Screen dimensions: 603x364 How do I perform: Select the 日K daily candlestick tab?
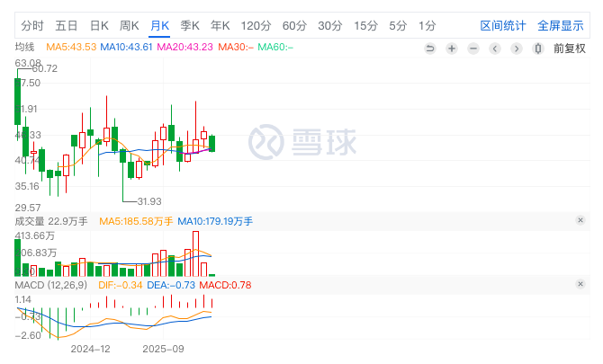99,26
